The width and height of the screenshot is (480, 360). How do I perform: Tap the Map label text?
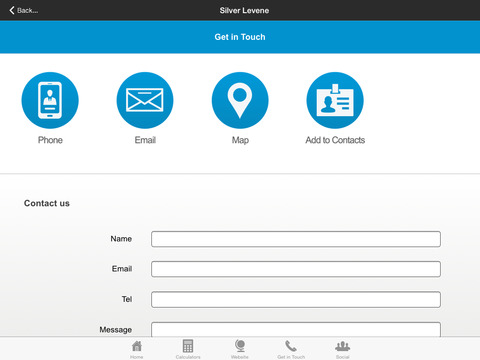point(240,140)
